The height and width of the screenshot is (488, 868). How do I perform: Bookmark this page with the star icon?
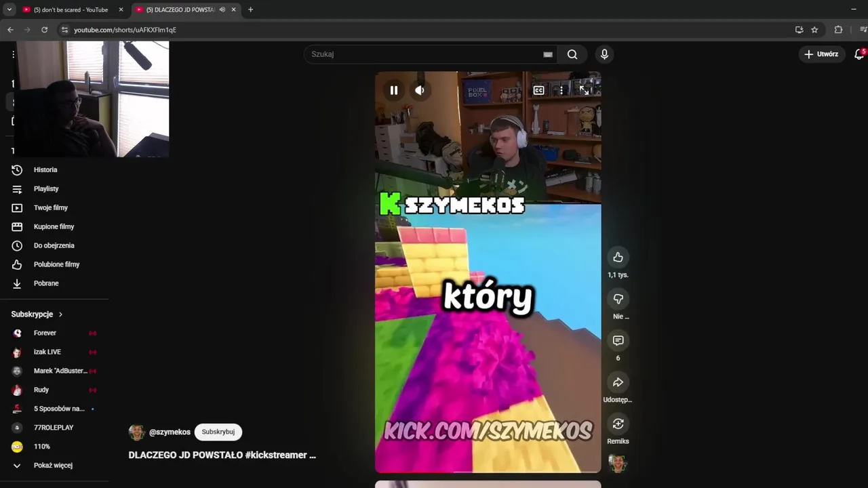pos(814,30)
